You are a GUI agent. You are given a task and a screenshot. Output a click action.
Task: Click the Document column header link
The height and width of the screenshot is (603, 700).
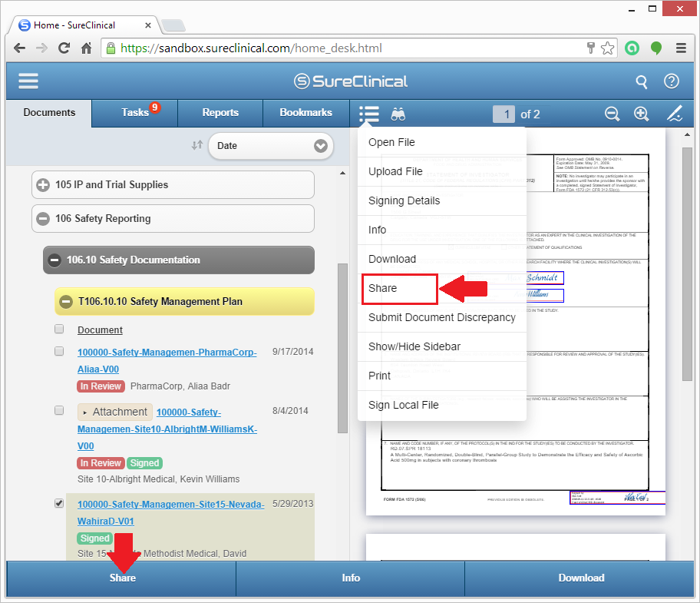(100, 330)
